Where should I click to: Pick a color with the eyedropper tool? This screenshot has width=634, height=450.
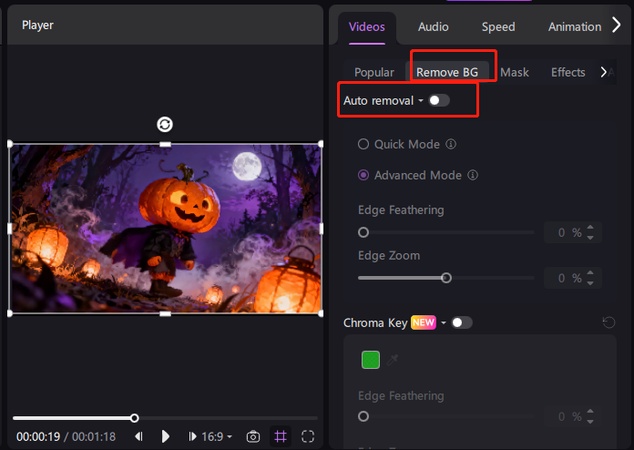click(x=394, y=358)
